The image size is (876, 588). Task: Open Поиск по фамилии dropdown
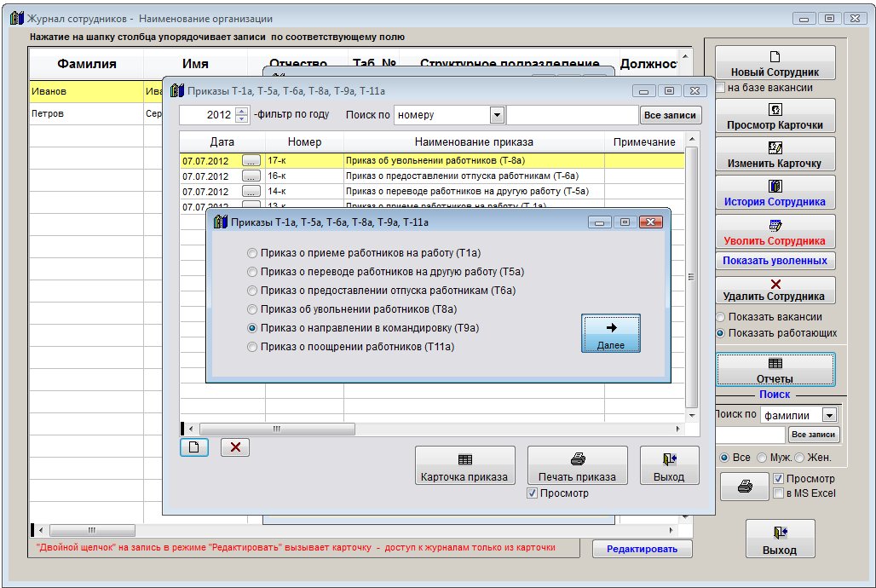coord(830,415)
